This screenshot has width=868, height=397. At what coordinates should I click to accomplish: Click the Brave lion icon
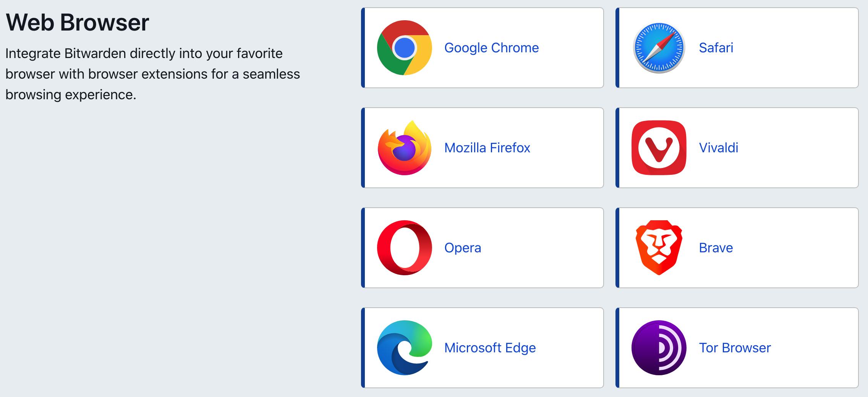(659, 248)
